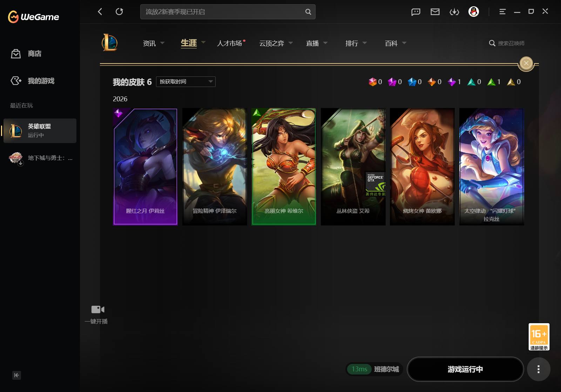Open more options three-dot button
561x392 pixels.
pyautogui.click(x=539, y=369)
